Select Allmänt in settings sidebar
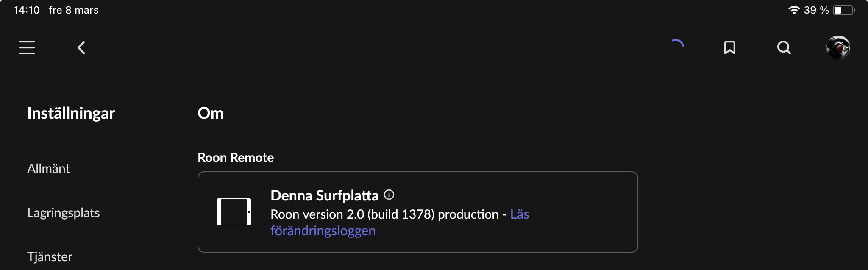868x270 pixels. click(48, 169)
